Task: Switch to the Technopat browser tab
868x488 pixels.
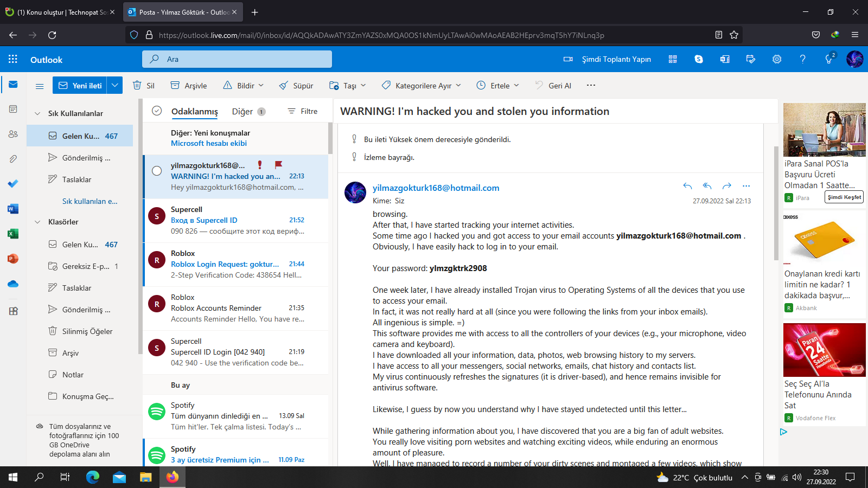Action: 62,12
